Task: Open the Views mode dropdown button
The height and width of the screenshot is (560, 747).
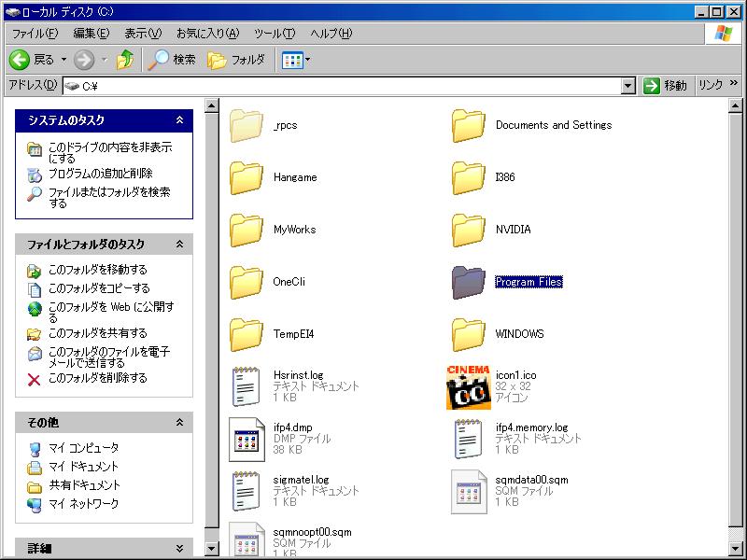Action: pos(296,60)
